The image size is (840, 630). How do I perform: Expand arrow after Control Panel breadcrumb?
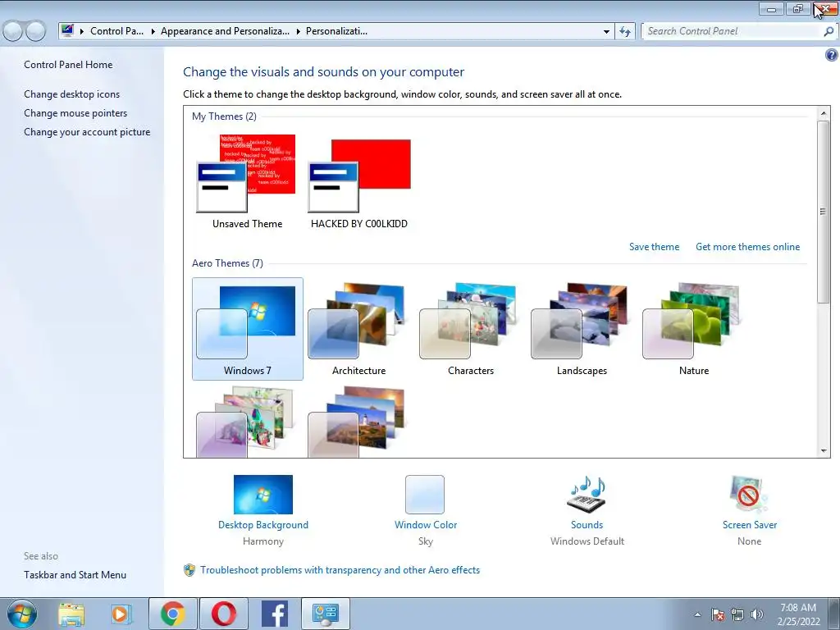[x=153, y=32]
